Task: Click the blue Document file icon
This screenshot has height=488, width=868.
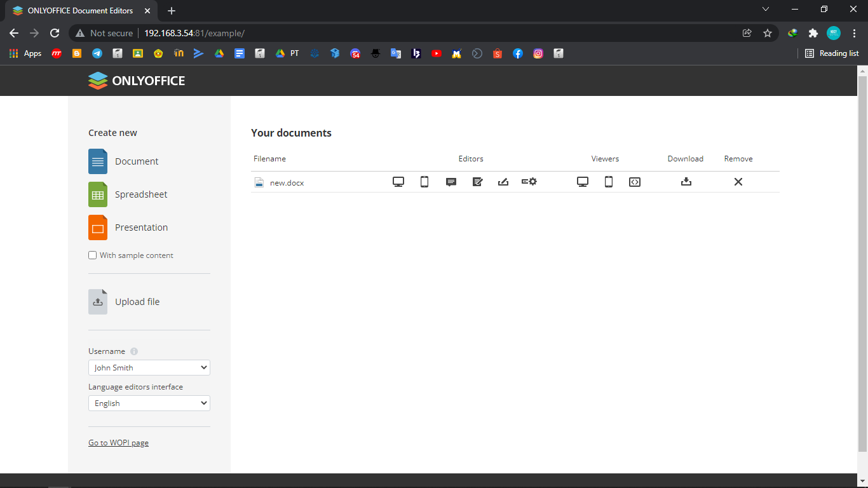Action: click(x=98, y=161)
